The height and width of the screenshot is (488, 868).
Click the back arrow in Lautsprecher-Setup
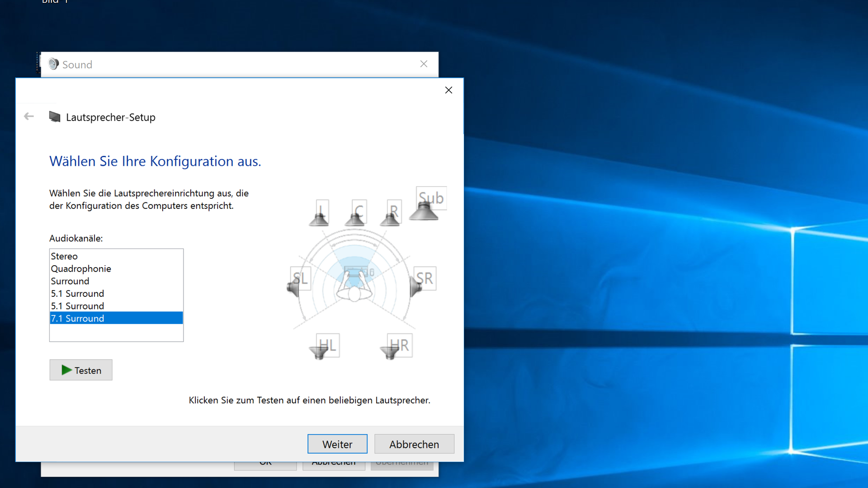[x=29, y=117]
